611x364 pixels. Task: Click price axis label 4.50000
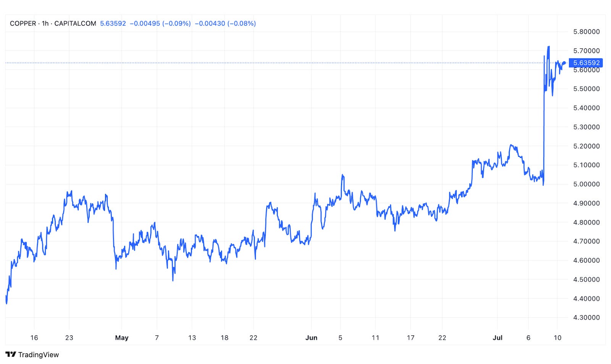(x=587, y=280)
